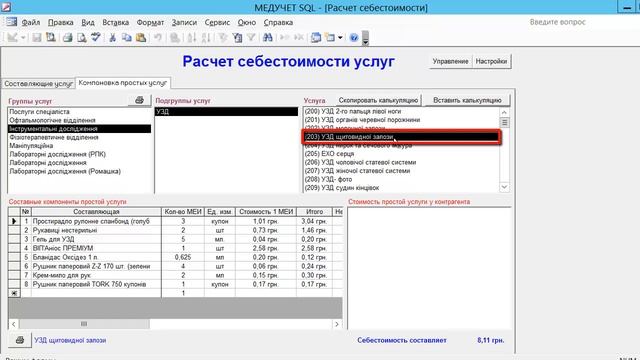Select Лабораторні дослідження (Ромашка) group

pos(80,171)
